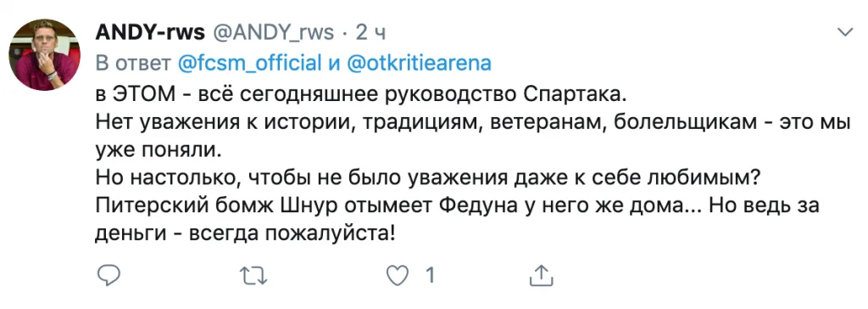Click the like count number 1
This screenshot has width=868, height=309.
click(x=430, y=275)
